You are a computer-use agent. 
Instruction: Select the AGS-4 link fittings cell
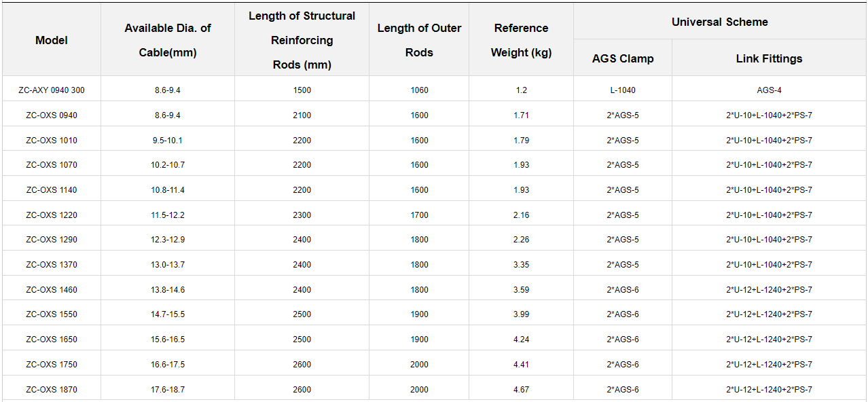(769, 90)
